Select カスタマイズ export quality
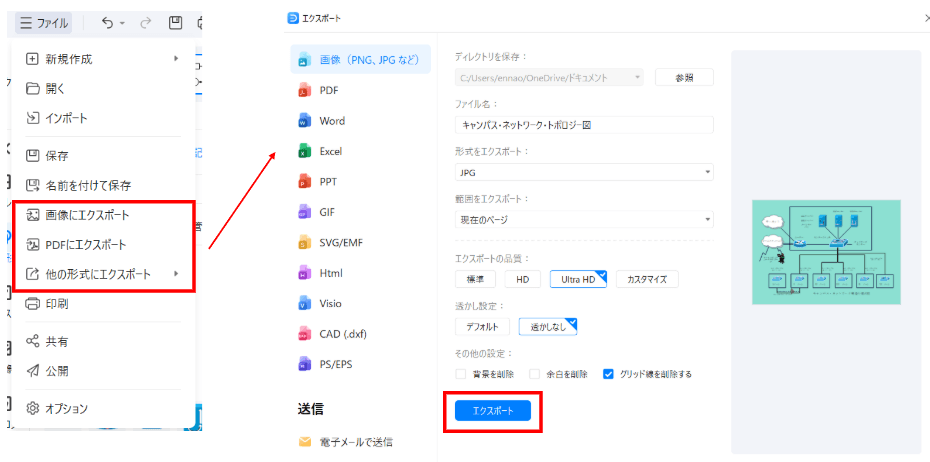Image resolution: width=930 pixels, height=462 pixels. point(647,279)
